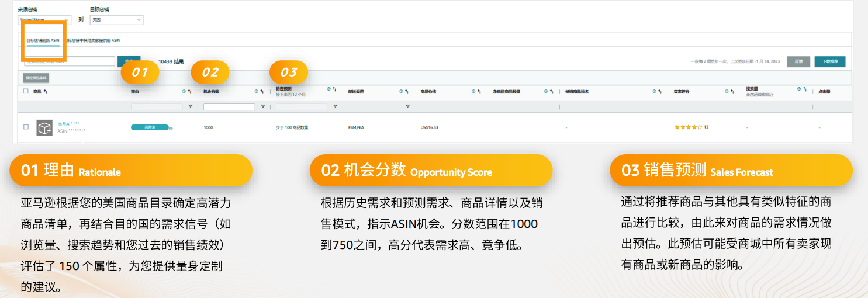This screenshot has width=868, height=298.
Task: Click the 销售预测 column filter box
Action: pos(302,107)
